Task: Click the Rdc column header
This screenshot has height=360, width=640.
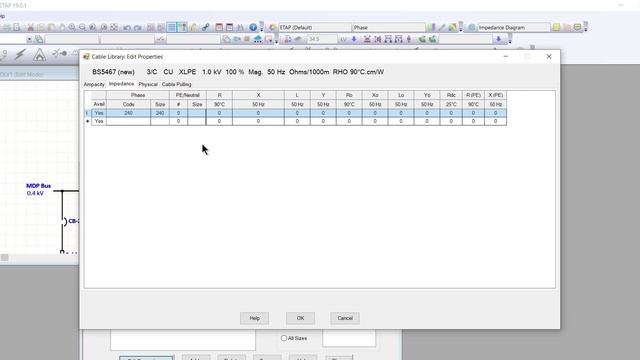Action: [x=451, y=95]
